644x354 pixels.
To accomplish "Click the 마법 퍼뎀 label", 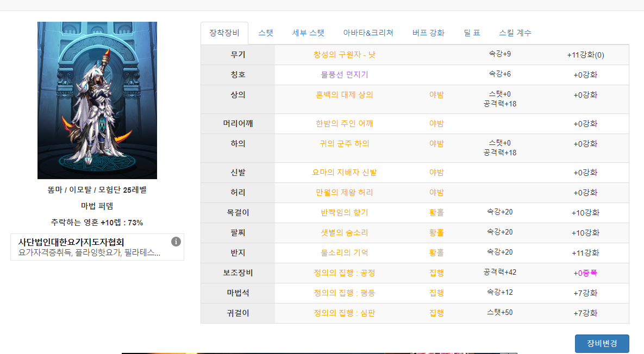I will tap(97, 206).
